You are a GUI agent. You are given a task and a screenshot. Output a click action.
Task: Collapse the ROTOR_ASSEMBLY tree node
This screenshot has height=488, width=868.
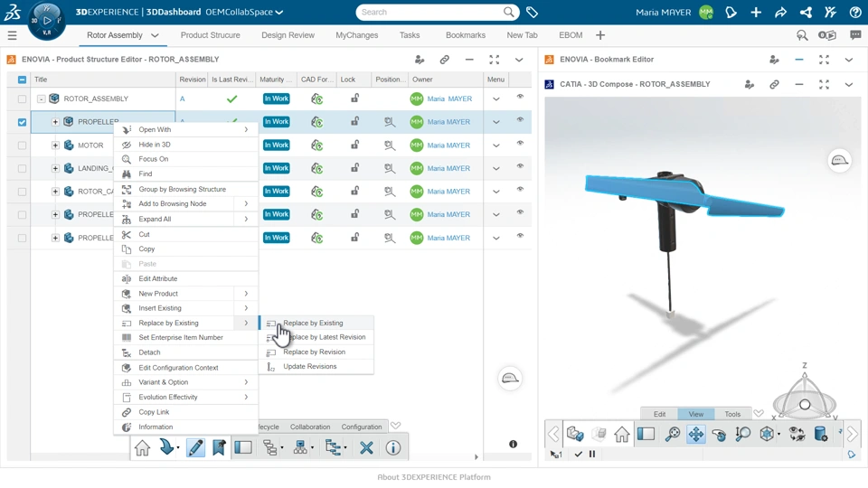click(x=41, y=99)
